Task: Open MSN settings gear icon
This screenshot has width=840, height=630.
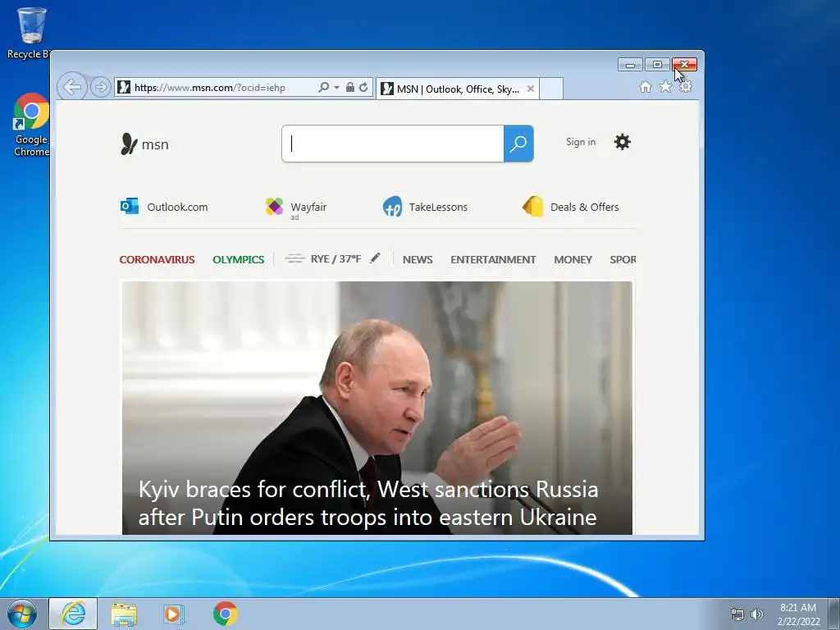Action: tap(622, 142)
